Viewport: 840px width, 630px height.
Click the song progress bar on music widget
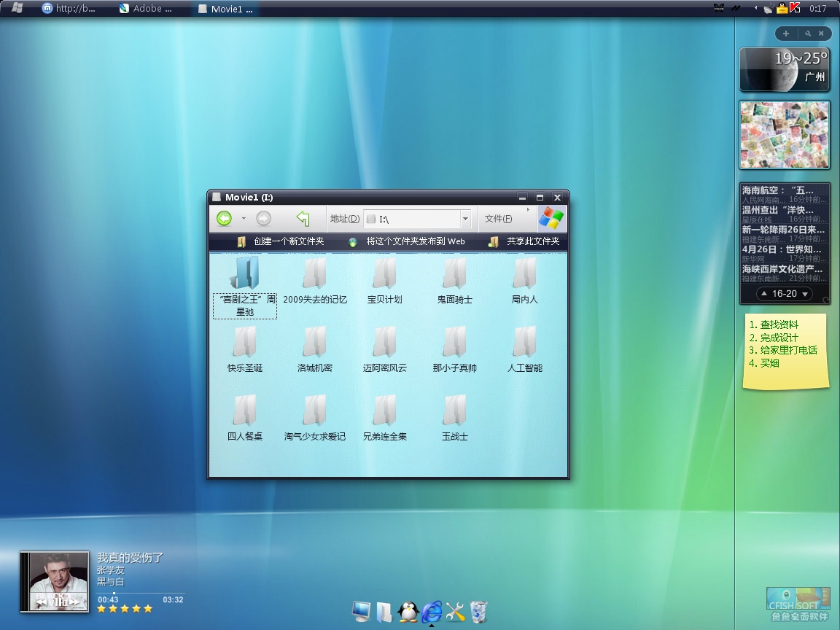click(141, 593)
